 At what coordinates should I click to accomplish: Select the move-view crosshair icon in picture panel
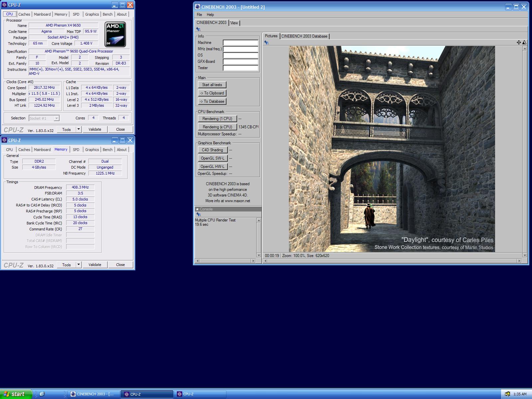click(519, 42)
